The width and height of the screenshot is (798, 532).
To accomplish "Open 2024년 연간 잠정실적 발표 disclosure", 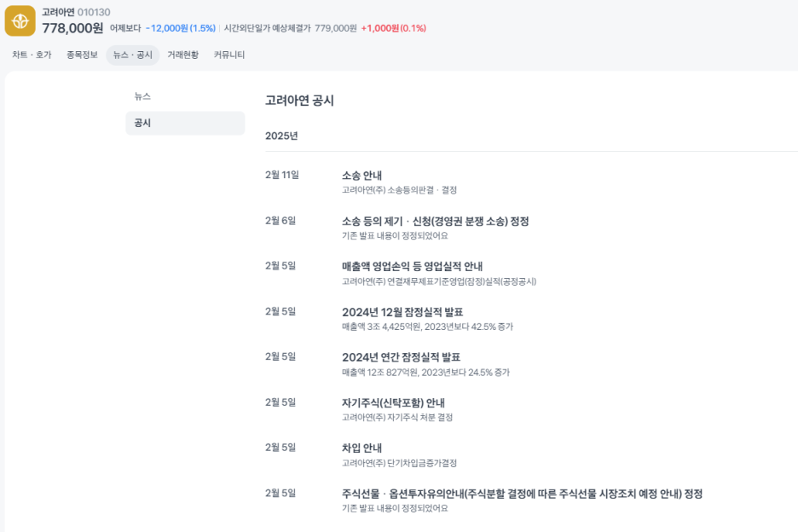I will tap(401, 357).
